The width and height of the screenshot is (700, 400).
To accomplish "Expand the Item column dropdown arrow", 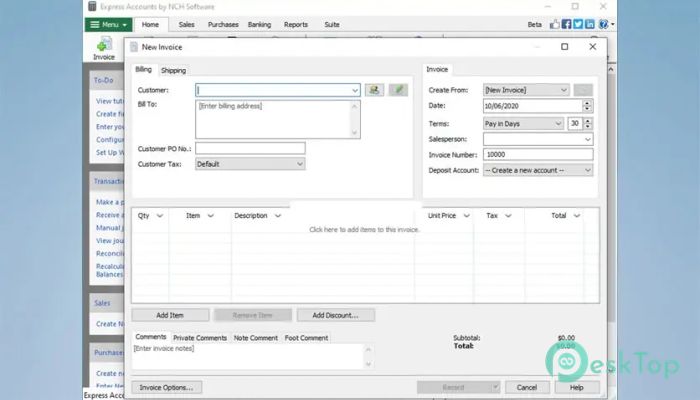I will click(211, 216).
